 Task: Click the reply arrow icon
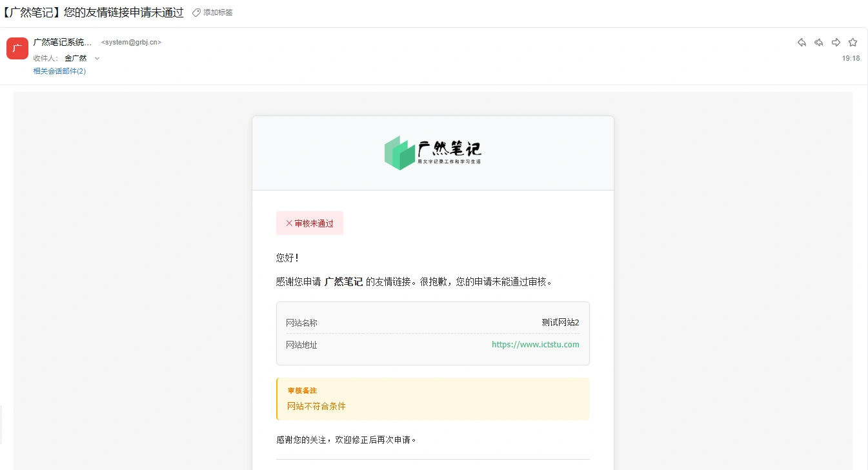pyautogui.click(x=802, y=43)
